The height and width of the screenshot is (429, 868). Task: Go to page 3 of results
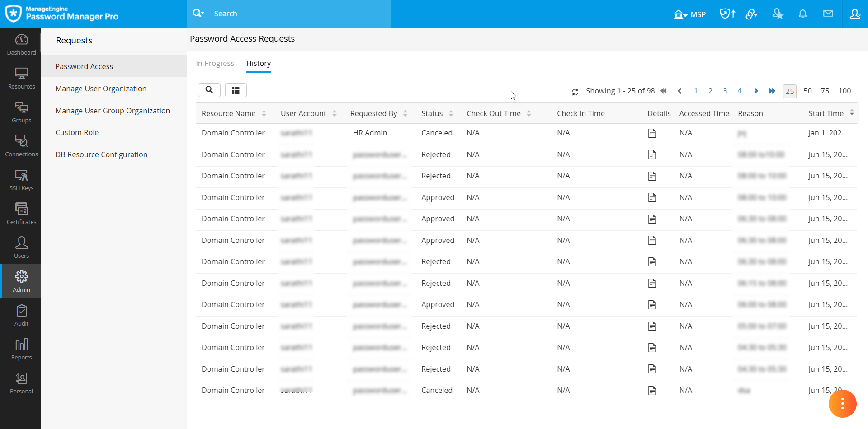tap(725, 91)
